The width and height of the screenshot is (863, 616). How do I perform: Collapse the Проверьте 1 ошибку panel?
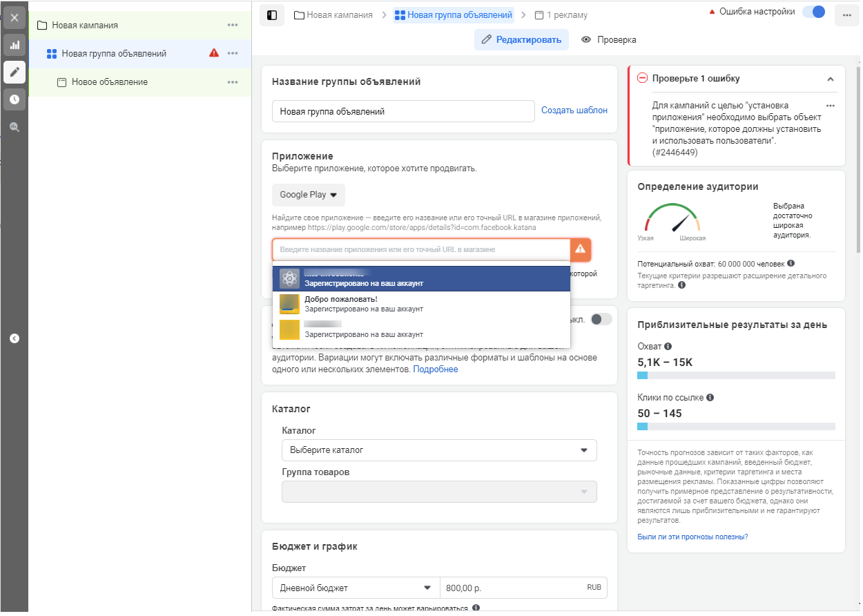point(831,79)
